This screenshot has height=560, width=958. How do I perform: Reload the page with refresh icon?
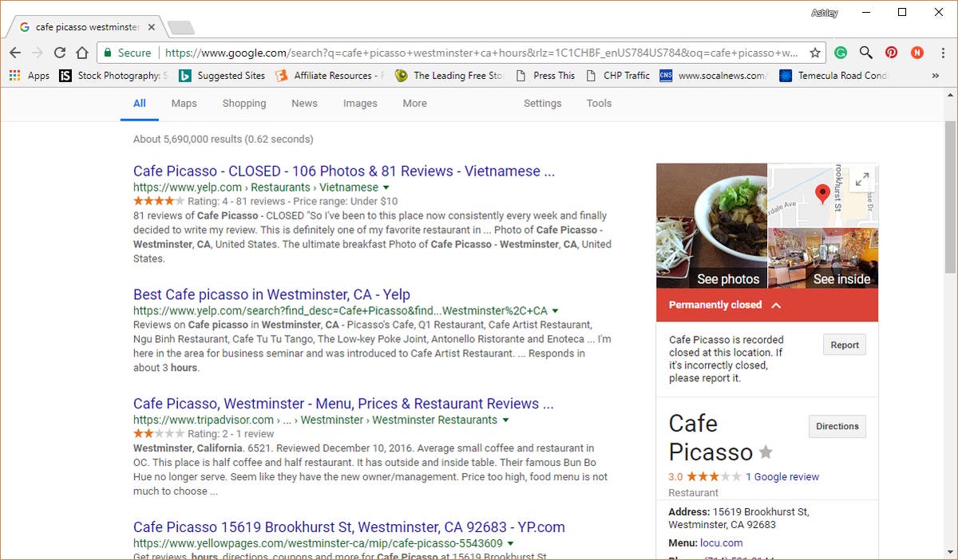[x=60, y=53]
